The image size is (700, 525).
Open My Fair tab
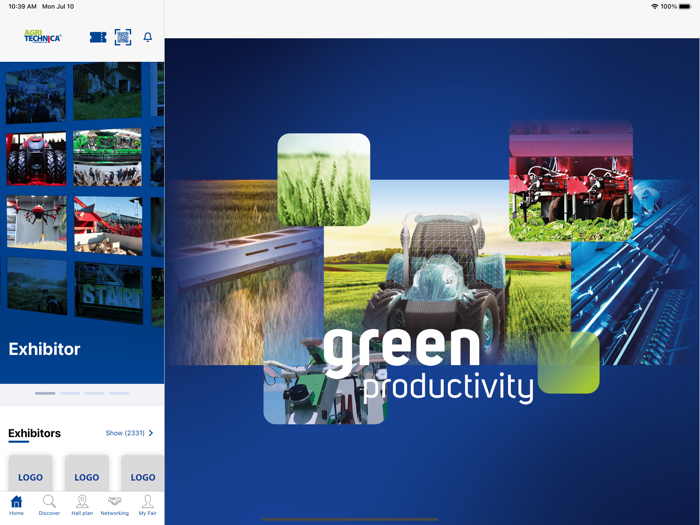point(148,505)
